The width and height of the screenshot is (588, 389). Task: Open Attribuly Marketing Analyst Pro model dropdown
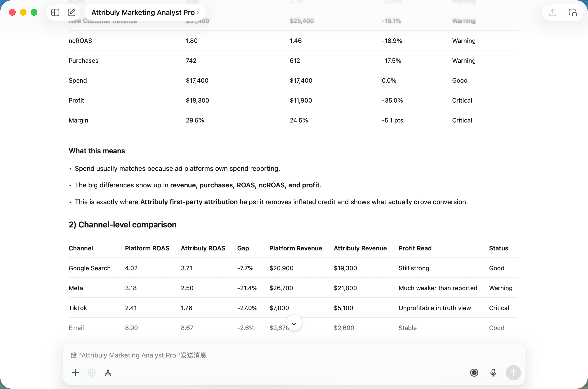click(145, 12)
